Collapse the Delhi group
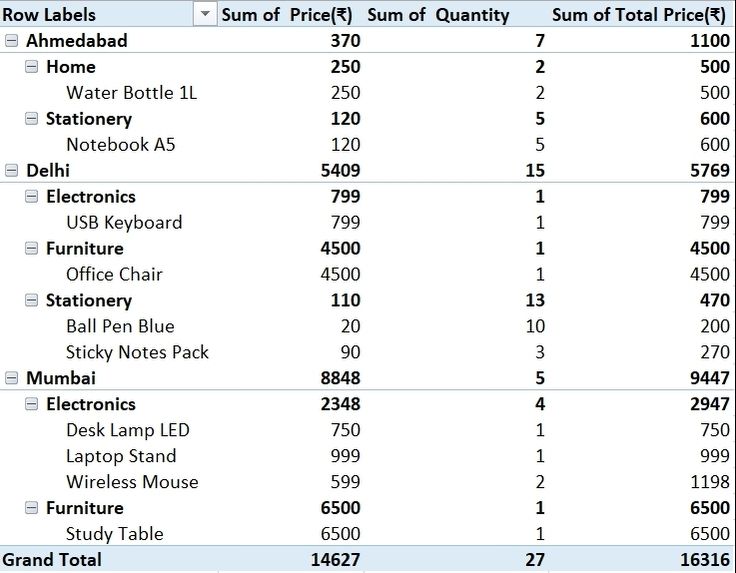Viewport: 736px width, 573px height. coord(11,171)
